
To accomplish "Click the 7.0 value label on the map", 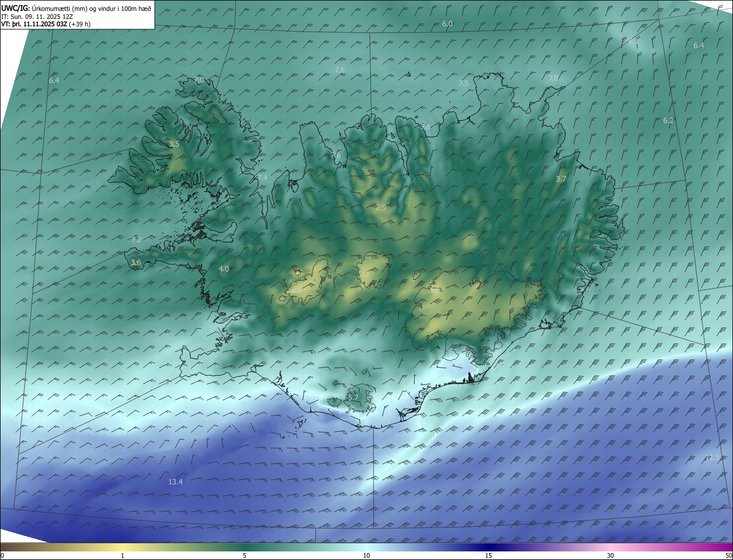I will (199, 80).
